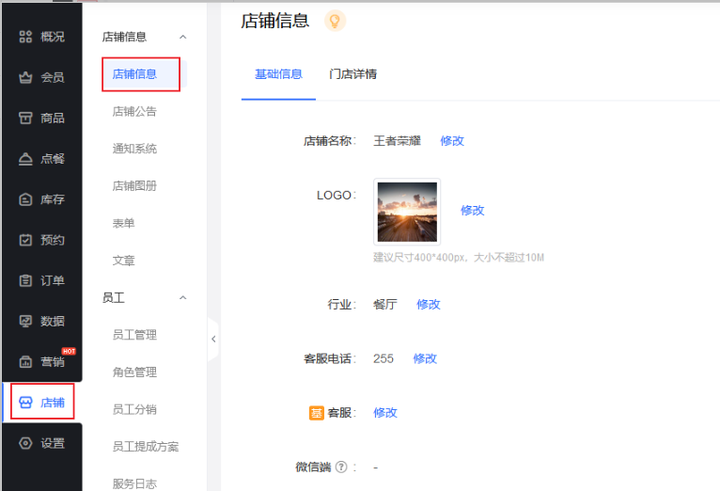The image size is (720, 491).
Task: Click 修改 beside the LOGO image
Action: [x=472, y=210]
